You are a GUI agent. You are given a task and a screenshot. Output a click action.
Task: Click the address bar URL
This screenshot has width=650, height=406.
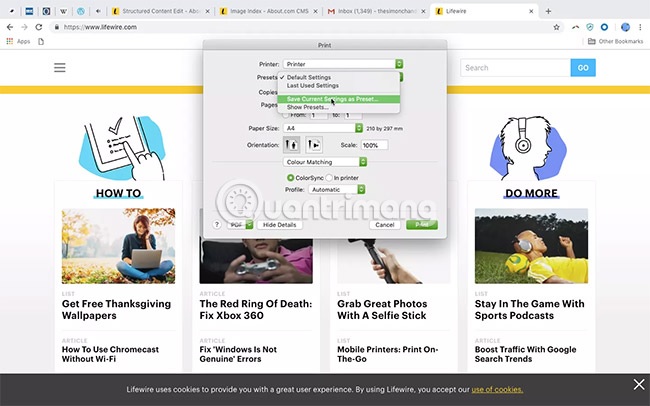pyautogui.click(x=100, y=27)
